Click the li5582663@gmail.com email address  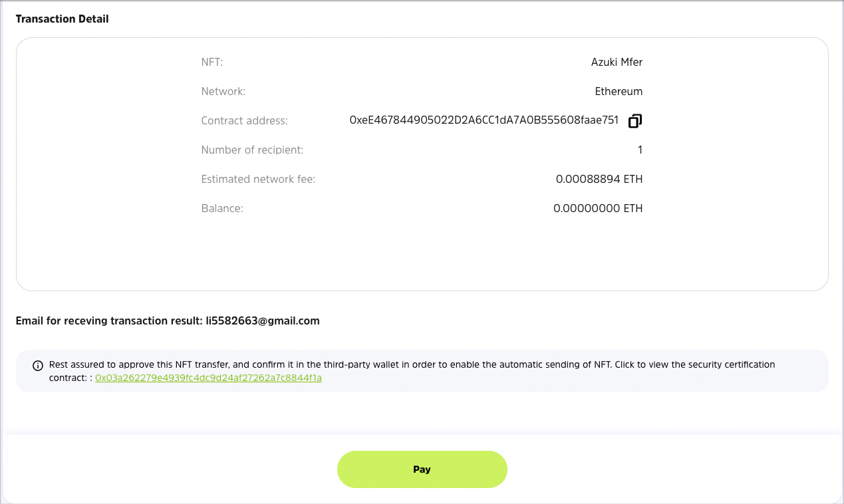(263, 320)
